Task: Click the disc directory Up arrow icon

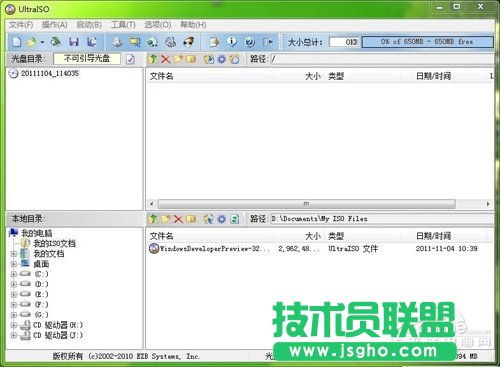Action: [x=153, y=59]
